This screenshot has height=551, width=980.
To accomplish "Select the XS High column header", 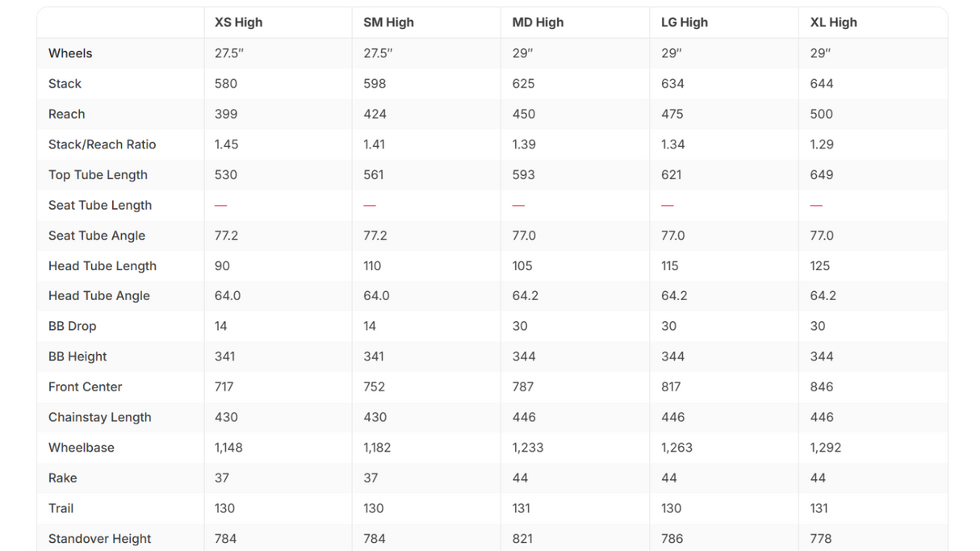I will click(238, 23).
